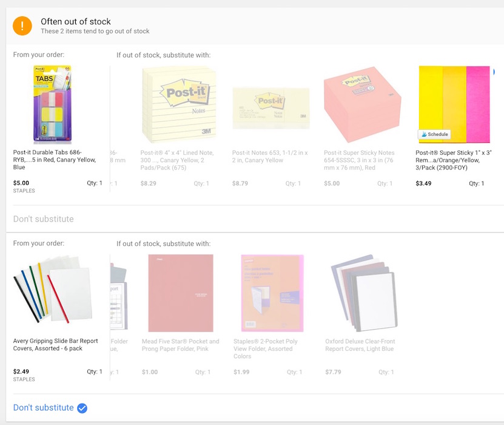
Task: Click STAPLES label under Post-it tabs
Action: point(24,191)
